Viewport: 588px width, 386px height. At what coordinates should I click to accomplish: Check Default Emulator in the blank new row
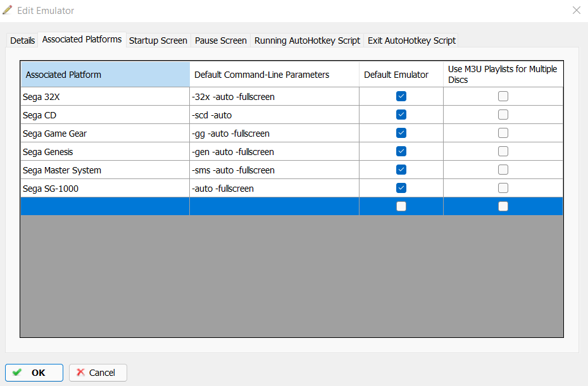[401, 206]
